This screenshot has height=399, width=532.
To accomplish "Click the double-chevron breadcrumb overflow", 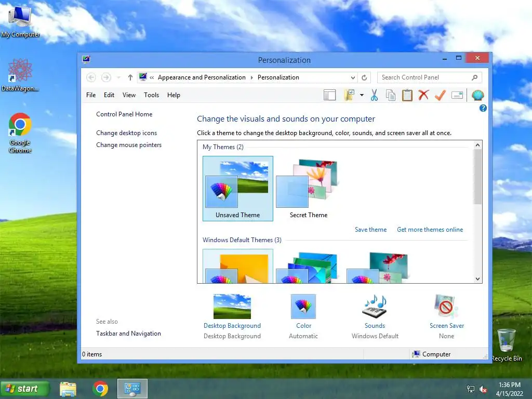I will [x=152, y=78].
